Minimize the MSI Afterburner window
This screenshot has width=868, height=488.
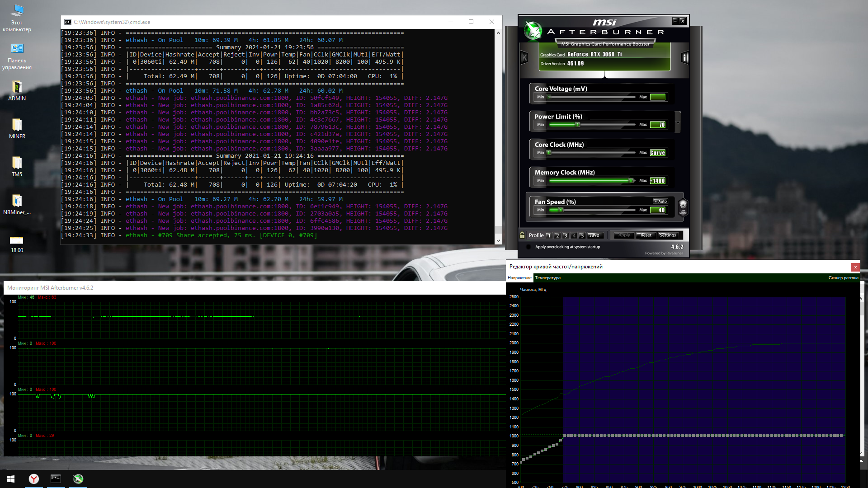(x=675, y=21)
